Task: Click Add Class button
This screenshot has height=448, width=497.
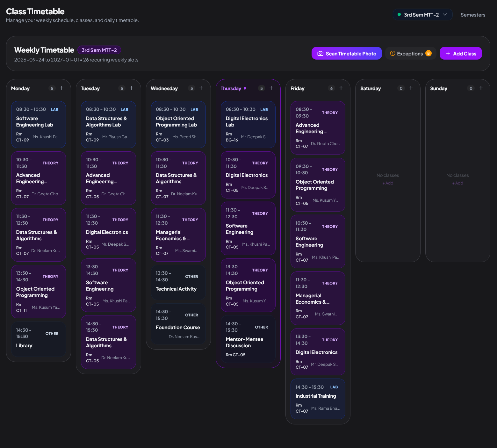Action: coord(461,54)
